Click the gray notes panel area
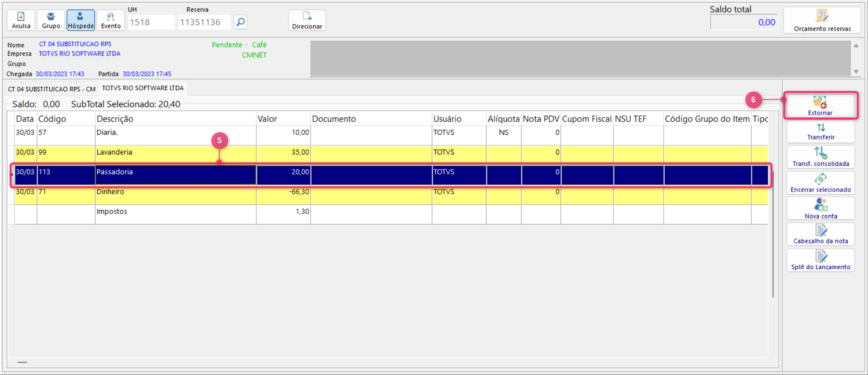 point(580,58)
